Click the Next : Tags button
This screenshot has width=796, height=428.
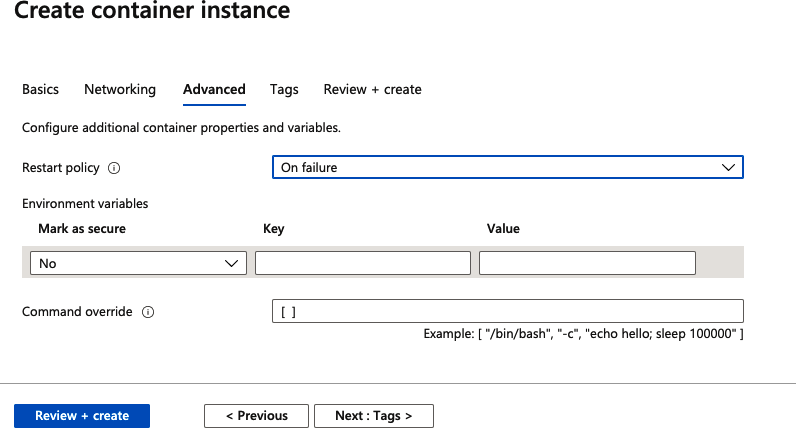[373, 416]
